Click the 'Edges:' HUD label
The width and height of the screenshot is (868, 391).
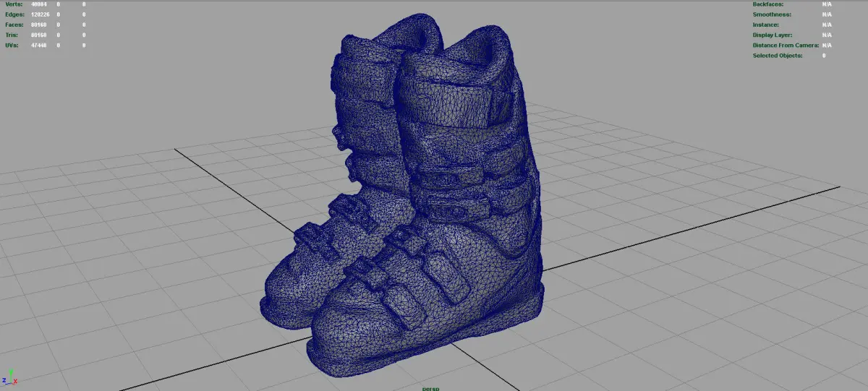pos(14,14)
